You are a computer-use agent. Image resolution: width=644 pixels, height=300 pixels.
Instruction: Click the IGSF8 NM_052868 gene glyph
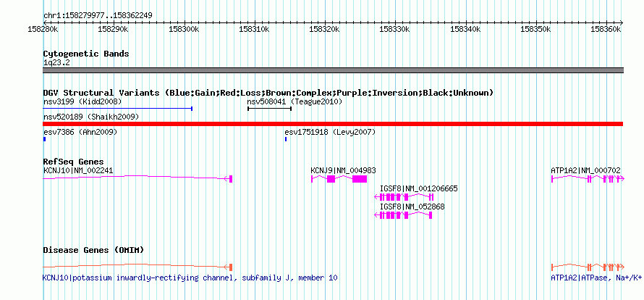403,214
